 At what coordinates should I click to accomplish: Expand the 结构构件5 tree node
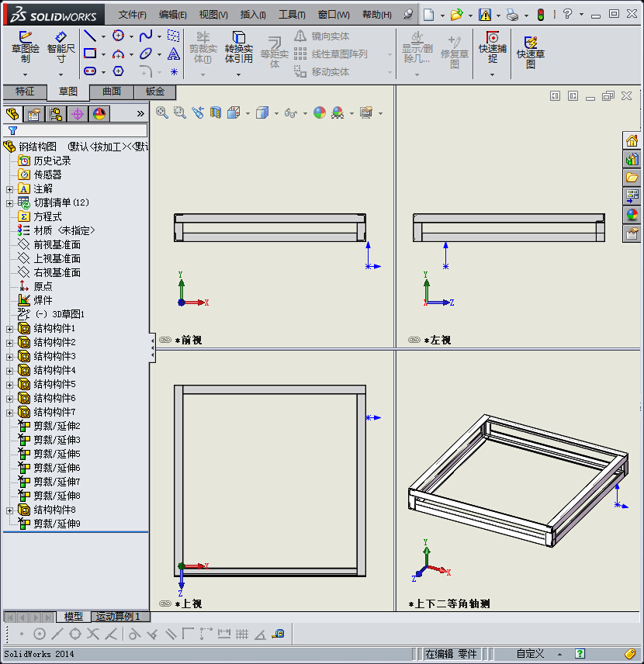point(10,385)
